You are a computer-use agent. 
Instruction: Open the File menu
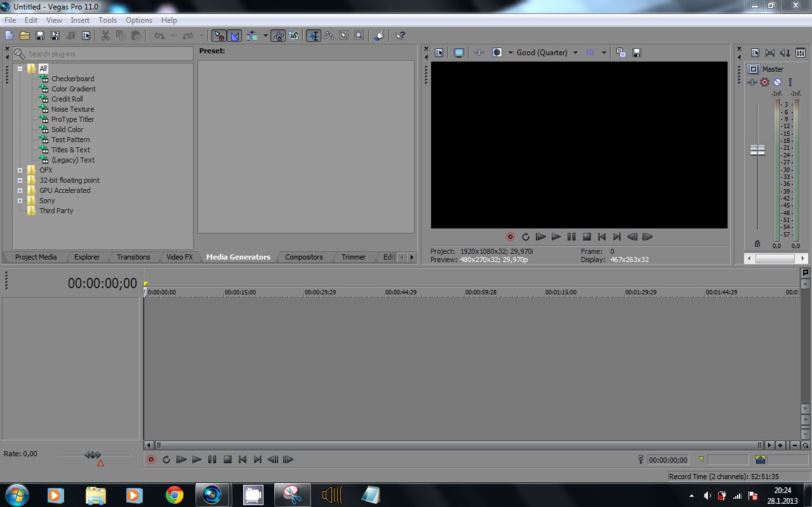10,20
